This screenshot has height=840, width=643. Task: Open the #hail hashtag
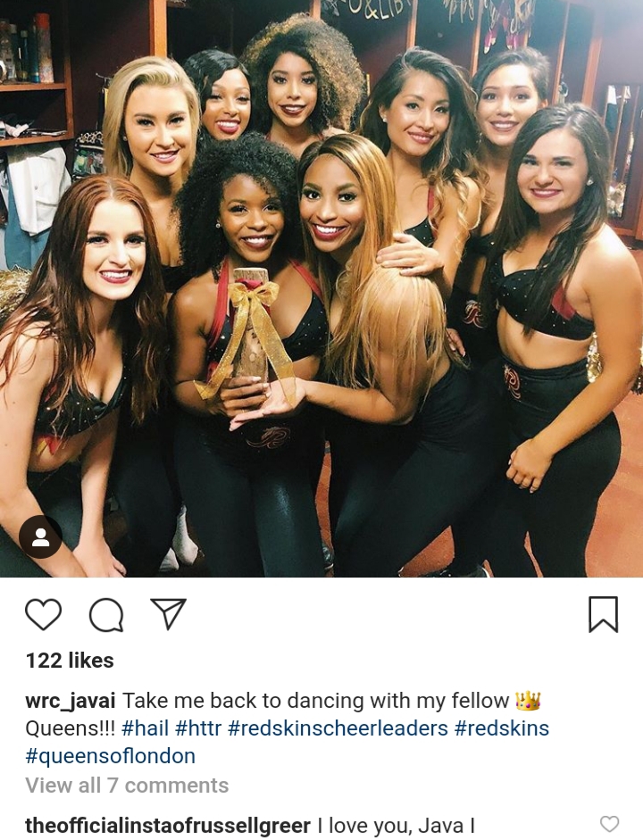point(146,728)
